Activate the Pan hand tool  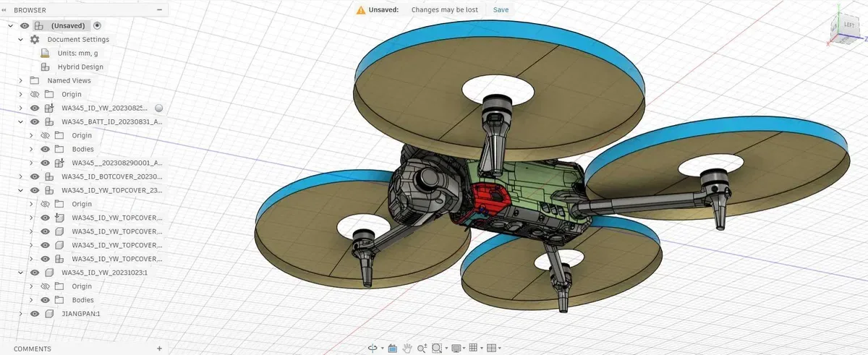click(407, 348)
